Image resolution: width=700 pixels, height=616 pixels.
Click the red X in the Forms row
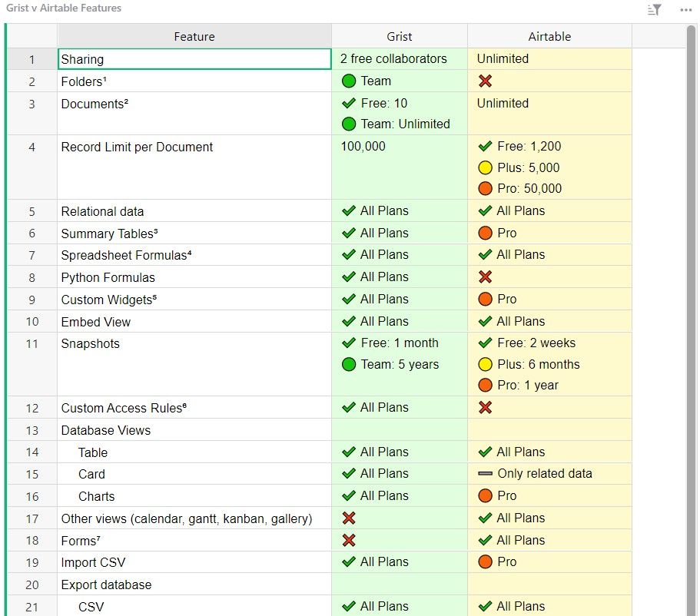tap(349, 540)
